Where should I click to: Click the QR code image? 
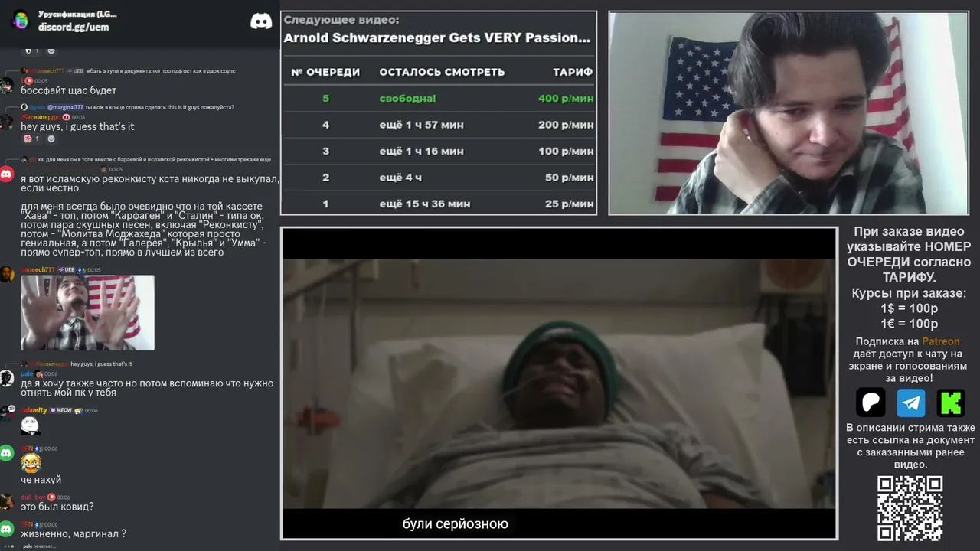tap(910, 508)
